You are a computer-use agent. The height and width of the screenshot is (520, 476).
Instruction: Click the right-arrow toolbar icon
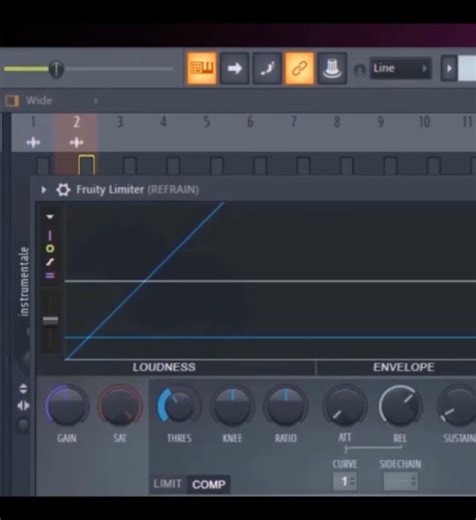coord(234,68)
